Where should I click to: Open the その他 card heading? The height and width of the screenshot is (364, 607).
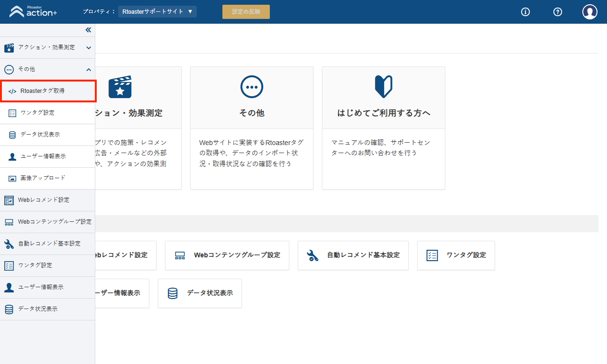[x=252, y=113]
